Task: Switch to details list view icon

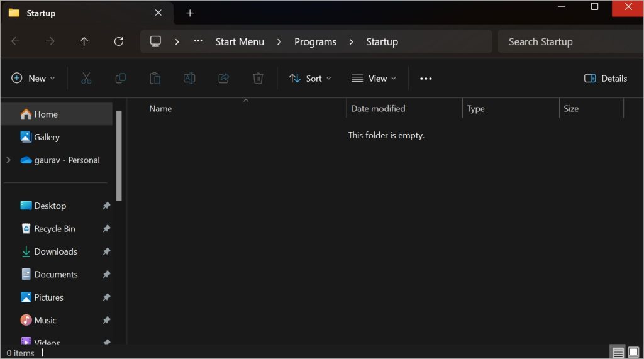Action: coord(618,352)
